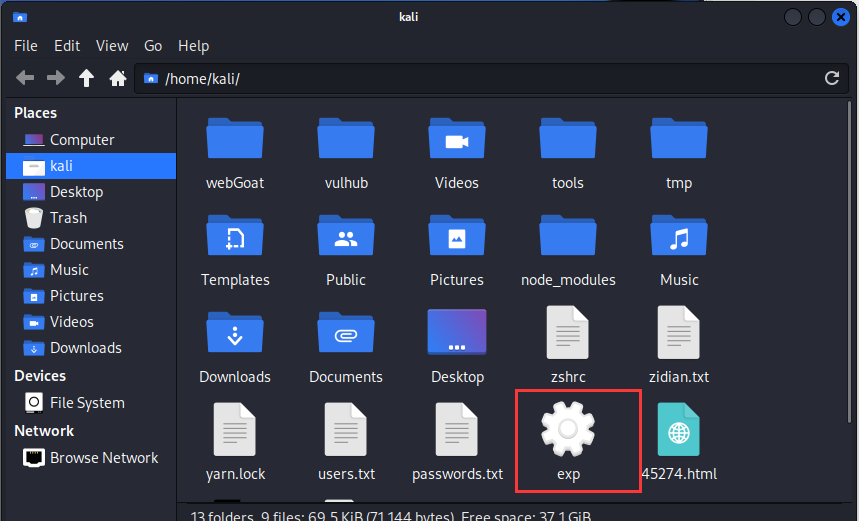Open File System under Devices
Image resolution: width=859 pixels, height=521 pixels.
pyautogui.click(x=87, y=403)
